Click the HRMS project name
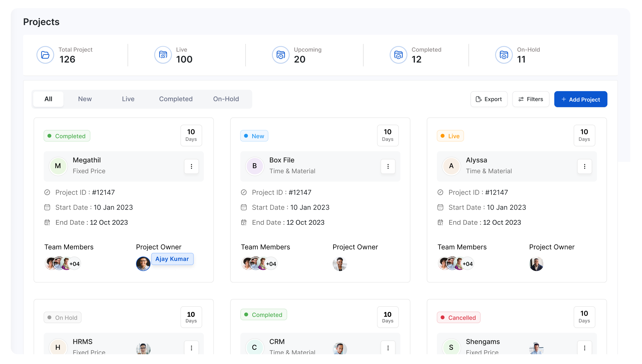 pyautogui.click(x=82, y=341)
